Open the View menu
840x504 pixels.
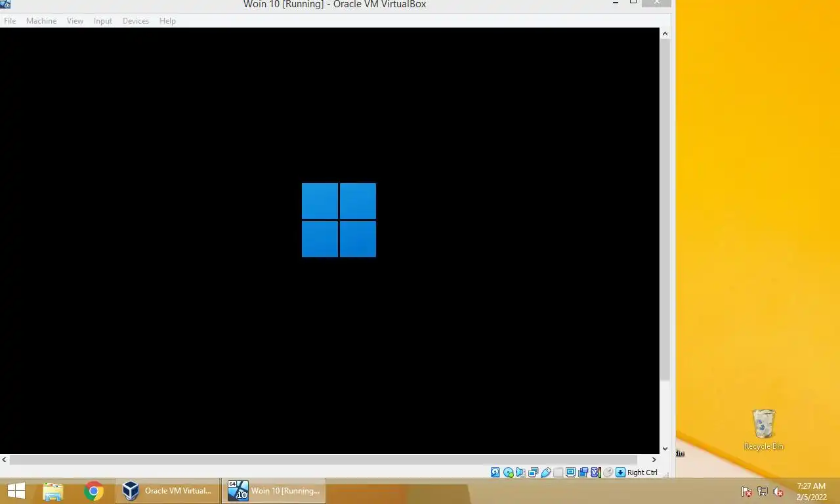75,21
